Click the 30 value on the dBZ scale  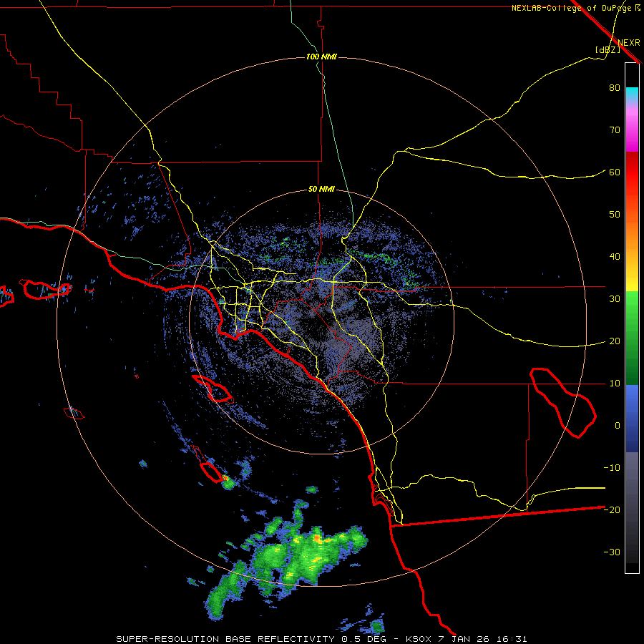point(615,299)
